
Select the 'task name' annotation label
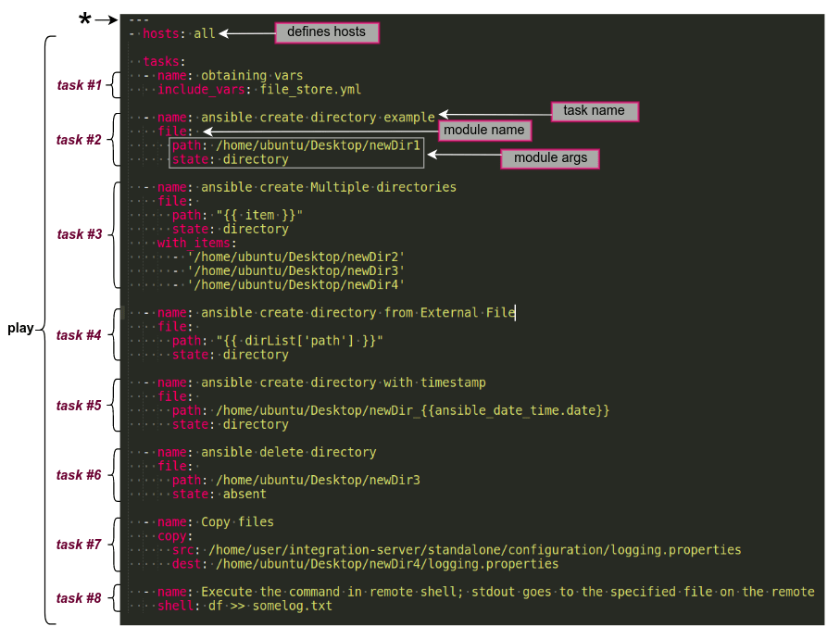(594, 111)
